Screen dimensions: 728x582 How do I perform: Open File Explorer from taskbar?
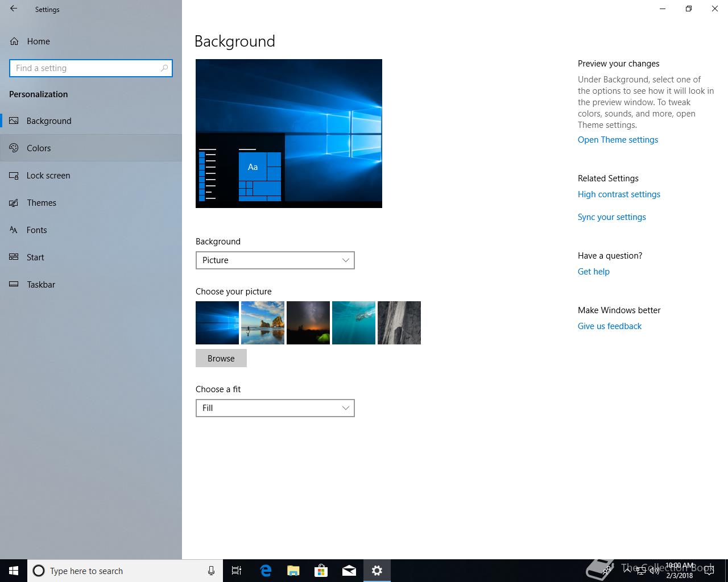[x=293, y=571]
